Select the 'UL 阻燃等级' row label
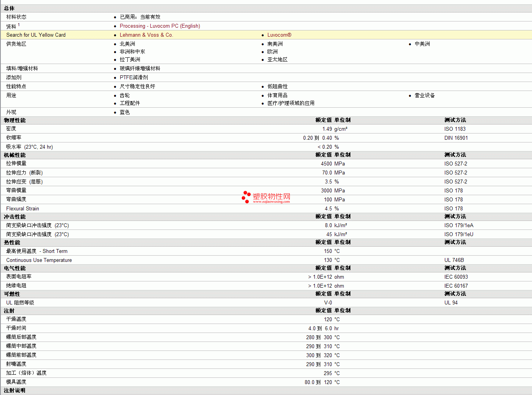532x395 pixels. (20, 302)
